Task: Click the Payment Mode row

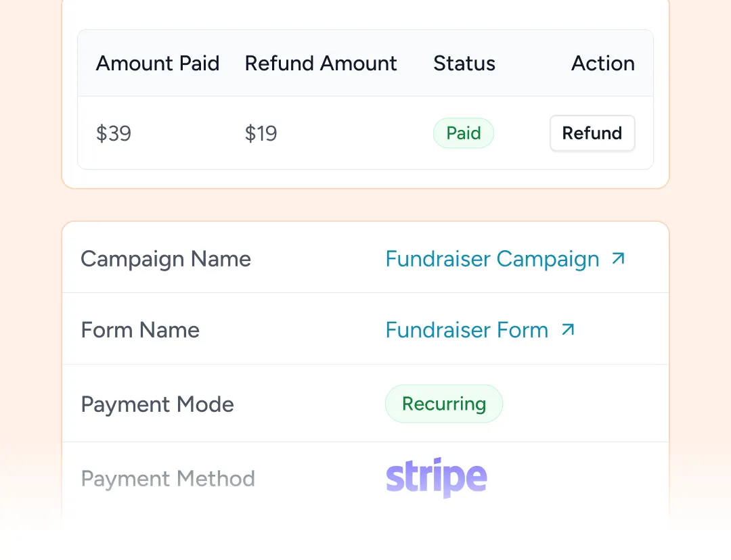Action: [x=365, y=404]
